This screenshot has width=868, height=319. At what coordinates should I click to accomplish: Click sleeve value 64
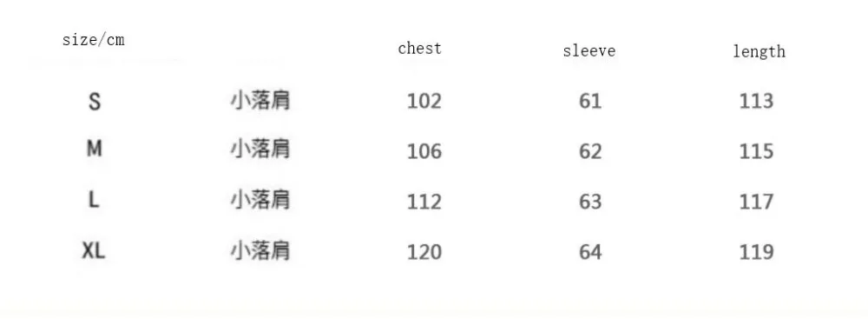(590, 252)
